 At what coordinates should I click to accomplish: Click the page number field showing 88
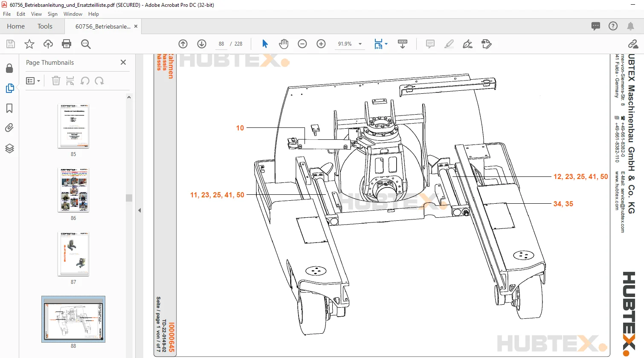click(221, 44)
